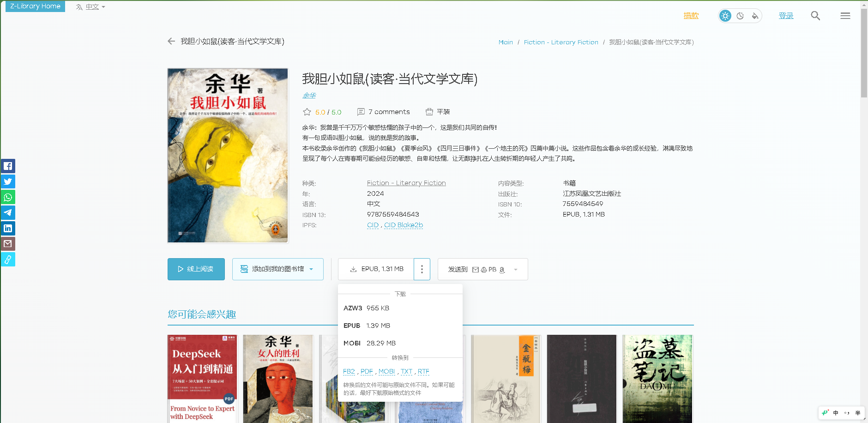
Task: Share the book via the Twitter icon
Action: [x=8, y=181]
